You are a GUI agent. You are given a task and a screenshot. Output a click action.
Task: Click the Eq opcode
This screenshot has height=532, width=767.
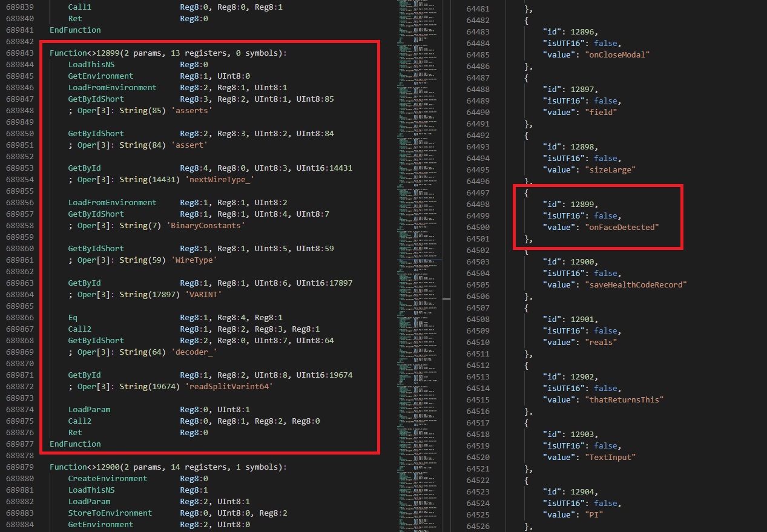[73, 318]
